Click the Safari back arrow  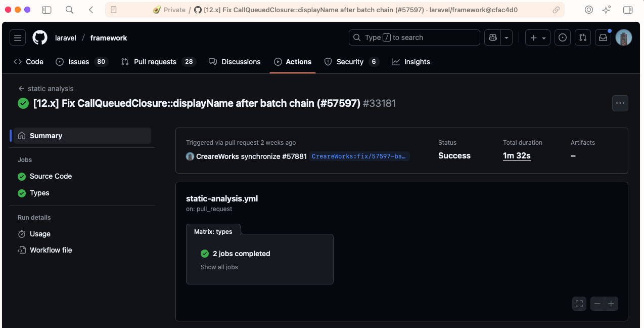tap(91, 10)
